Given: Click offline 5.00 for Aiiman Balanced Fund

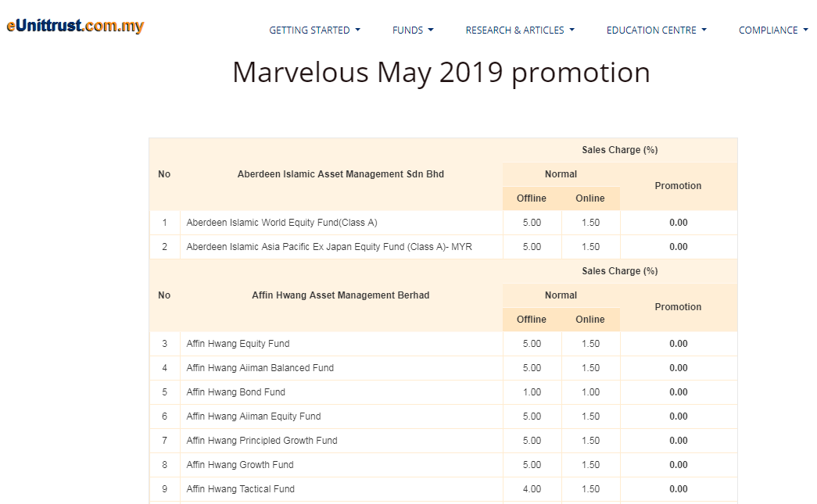Looking at the screenshot, I should tap(532, 367).
